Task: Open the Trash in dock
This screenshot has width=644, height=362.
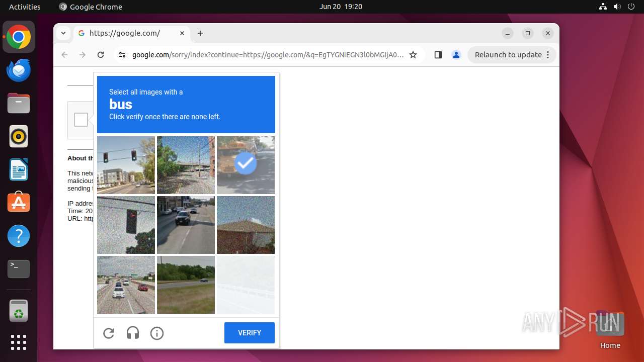Action: click(x=19, y=311)
